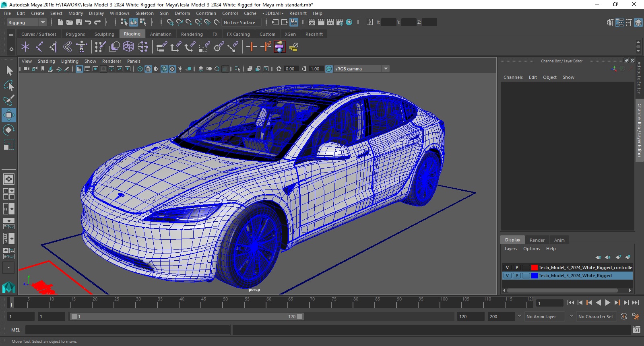Open the Deform menu
This screenshot has width=644, height=346.
182,13
